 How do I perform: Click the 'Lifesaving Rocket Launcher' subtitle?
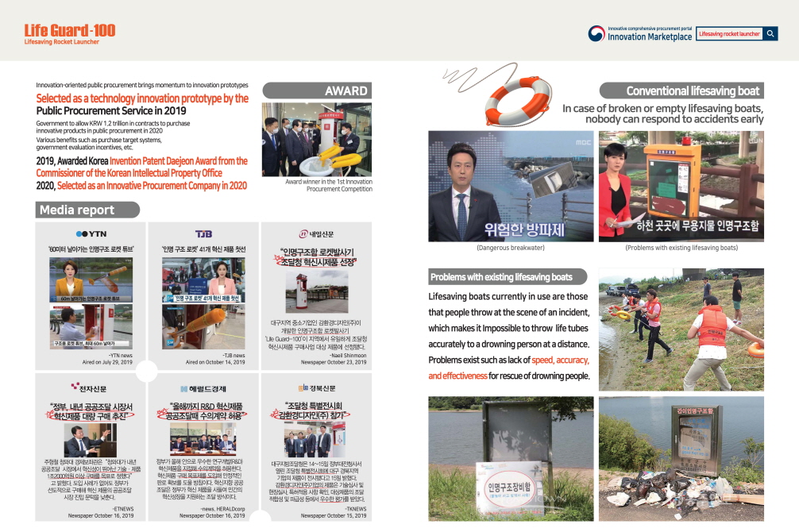coord(62,42)
